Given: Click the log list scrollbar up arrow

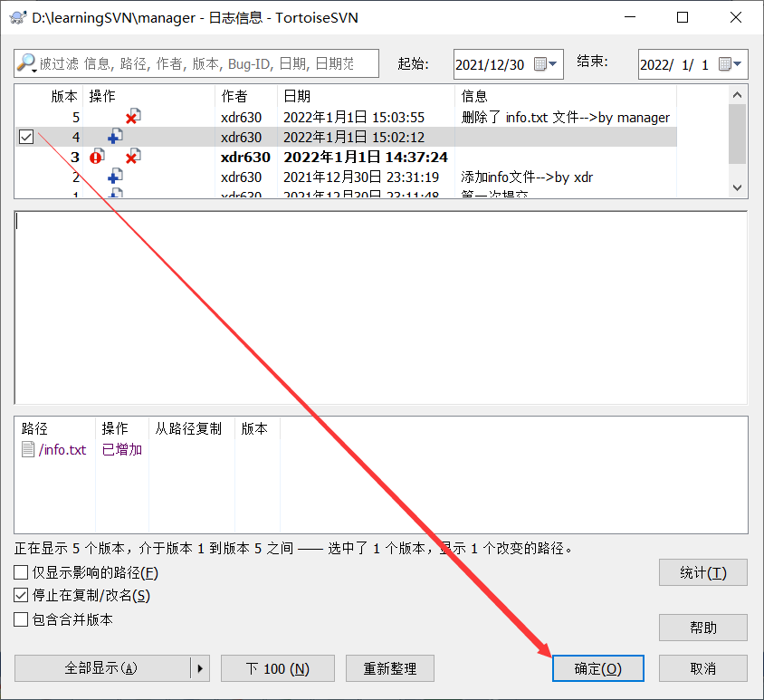Looking at the screenshot, I should 737,95.
